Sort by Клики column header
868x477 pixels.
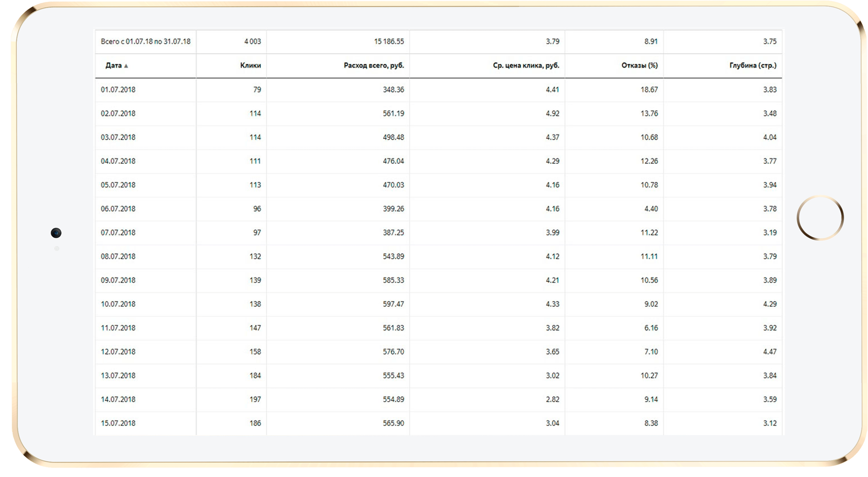click(250, 65)
